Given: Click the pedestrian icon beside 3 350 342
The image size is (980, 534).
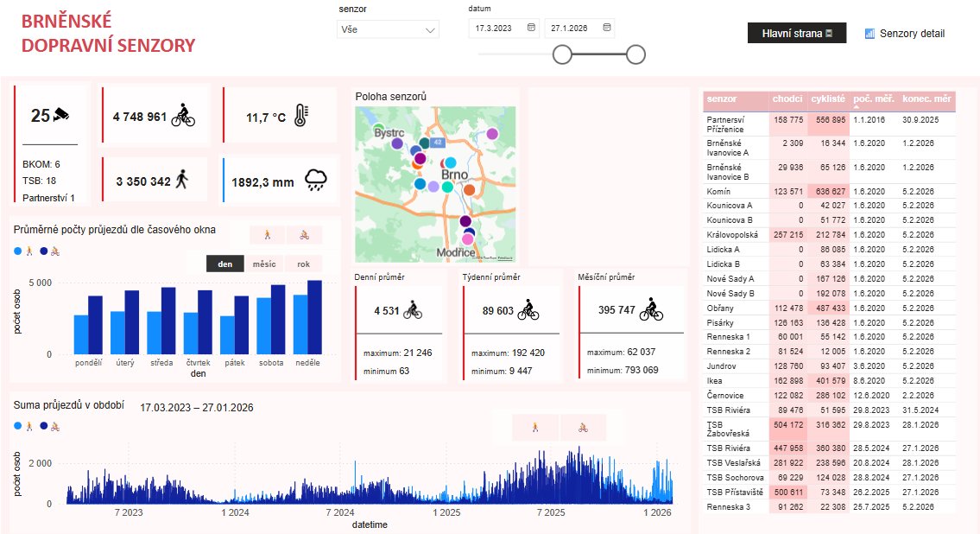Looking at the screenshot, I should (x=182, y=180).
